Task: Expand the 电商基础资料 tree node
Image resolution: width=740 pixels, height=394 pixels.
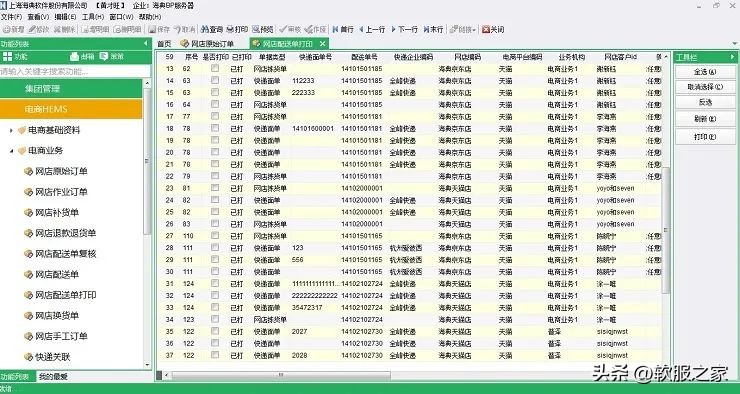Action: 11,130
